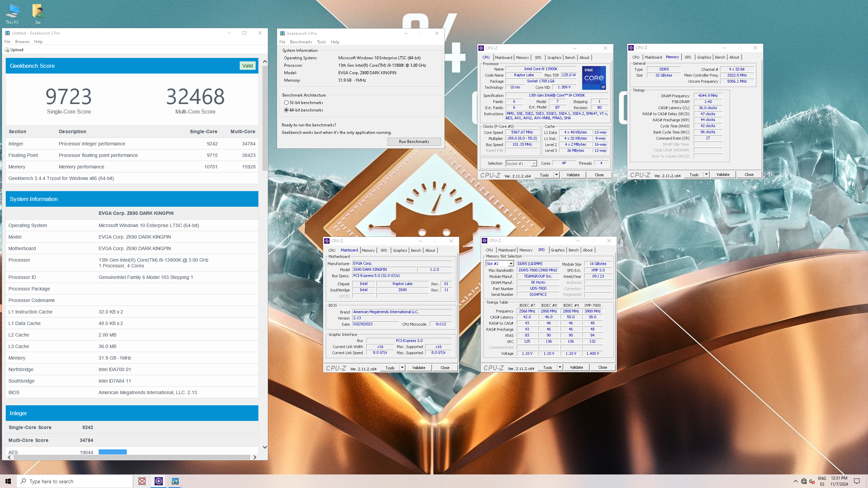868x488 pixels.
Task: Click Validate in SPD tab window
Action: point(576,367)
